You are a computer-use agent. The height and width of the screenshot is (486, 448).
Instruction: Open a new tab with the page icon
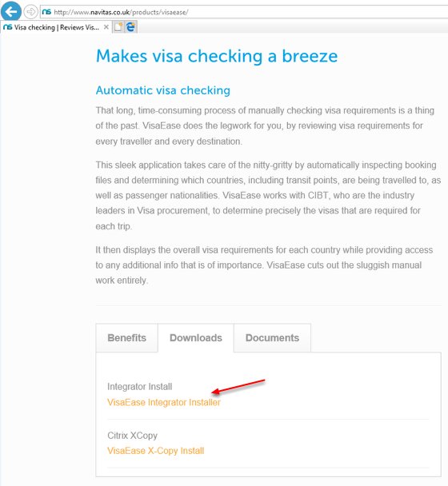click(118, 27)
